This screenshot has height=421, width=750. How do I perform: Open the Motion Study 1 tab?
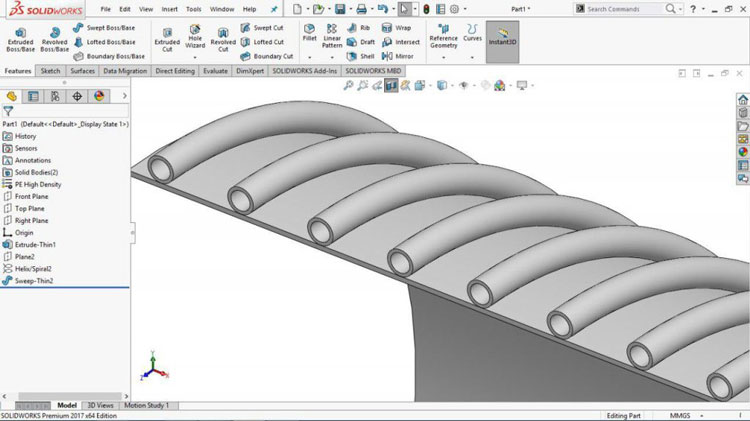146,405
